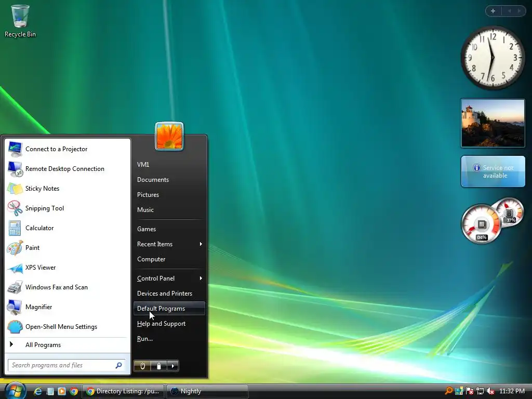This screenshot has height=399, width=532.
Task: Open Help and Support
Action: 169,324
